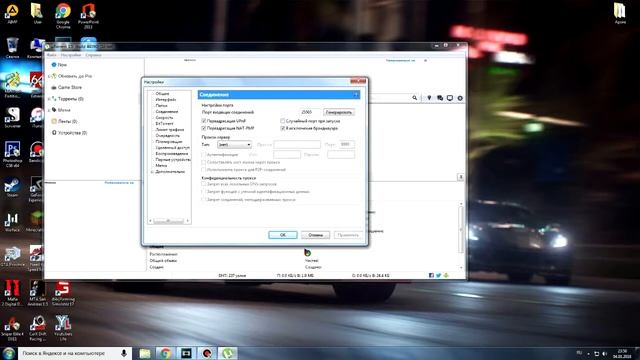Open the MTA San Andreas desktop shortcut

(x=38, y=293)
